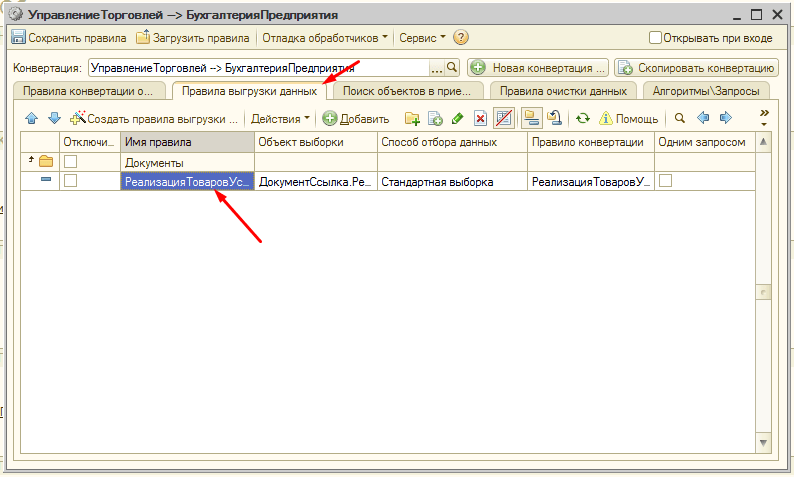
Task: Click the ellipsis select button in Конвертация field
Action: [436, 68]
